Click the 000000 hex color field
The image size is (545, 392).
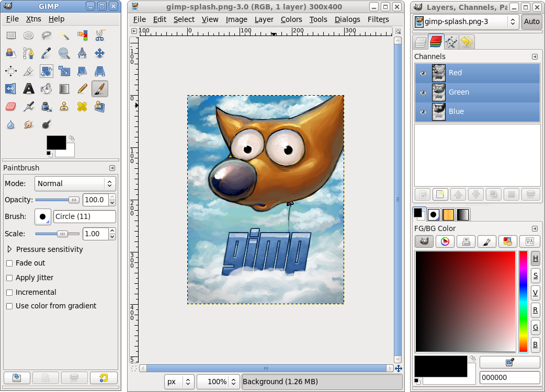coord(509,377)
